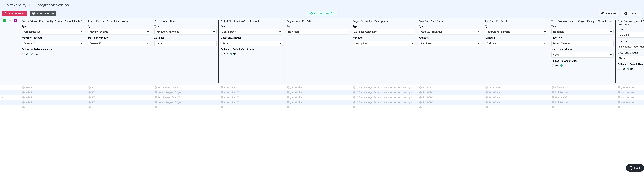Click Net Zero by 2030 Integration Session title
Screen dimensions: 644x179
(x=38, y=5)
